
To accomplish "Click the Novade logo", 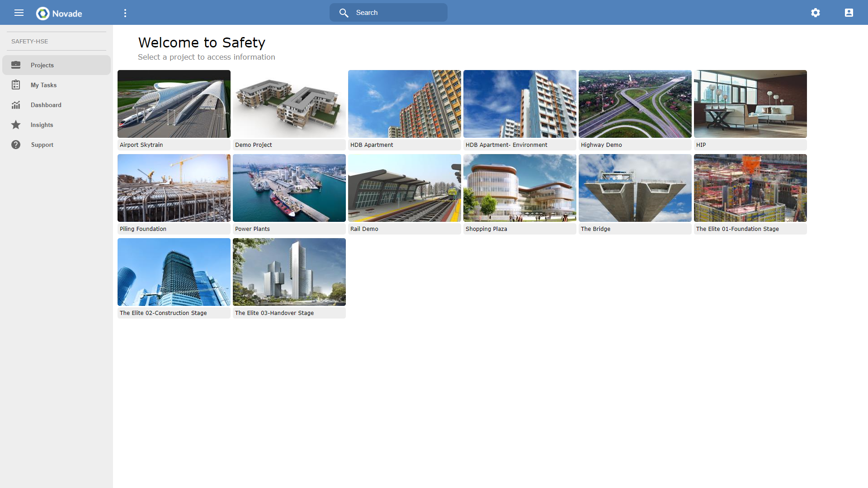I will [59, 14].
